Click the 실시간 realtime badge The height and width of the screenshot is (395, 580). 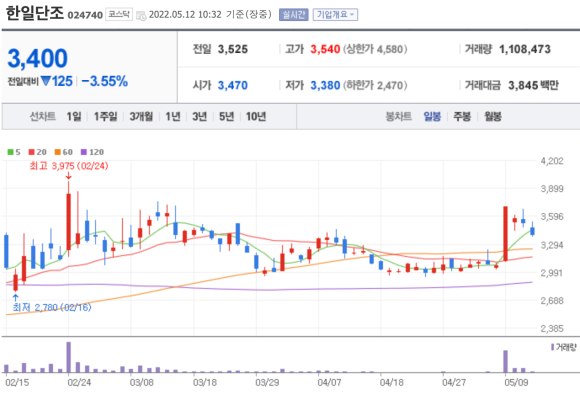click(293, 15)
